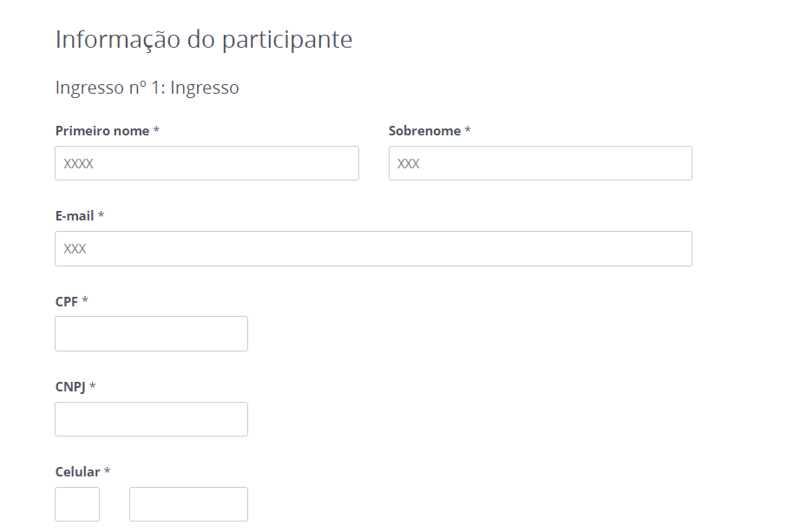Click the required asterisk beside Sobrenome

tap(468, 131)
